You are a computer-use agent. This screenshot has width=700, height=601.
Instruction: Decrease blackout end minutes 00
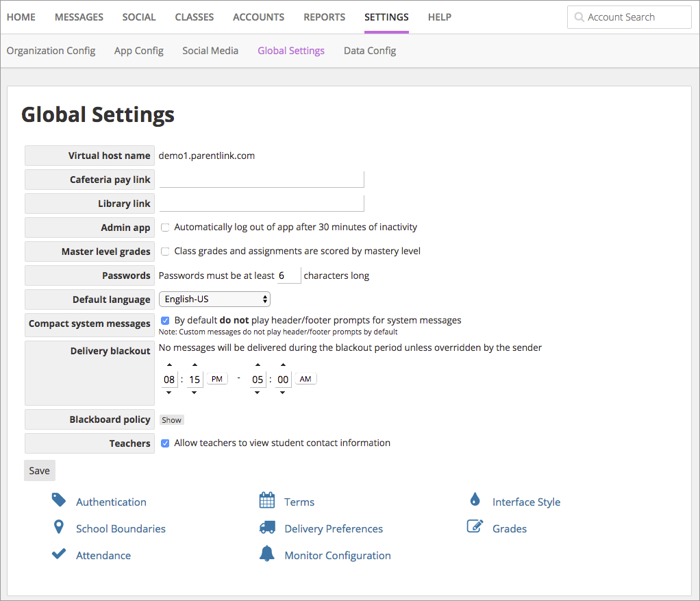point(283,393)
